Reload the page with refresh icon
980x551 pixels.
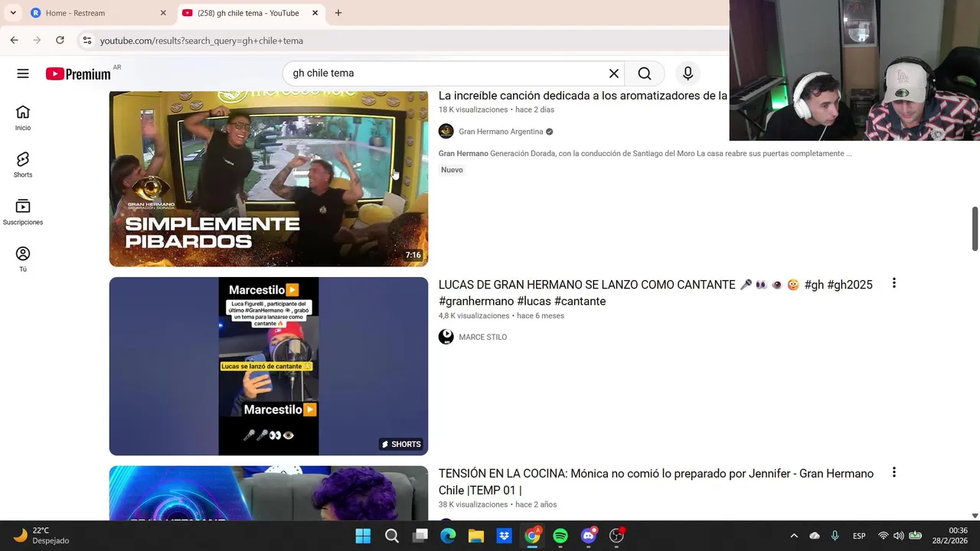(x=60, y=41)
